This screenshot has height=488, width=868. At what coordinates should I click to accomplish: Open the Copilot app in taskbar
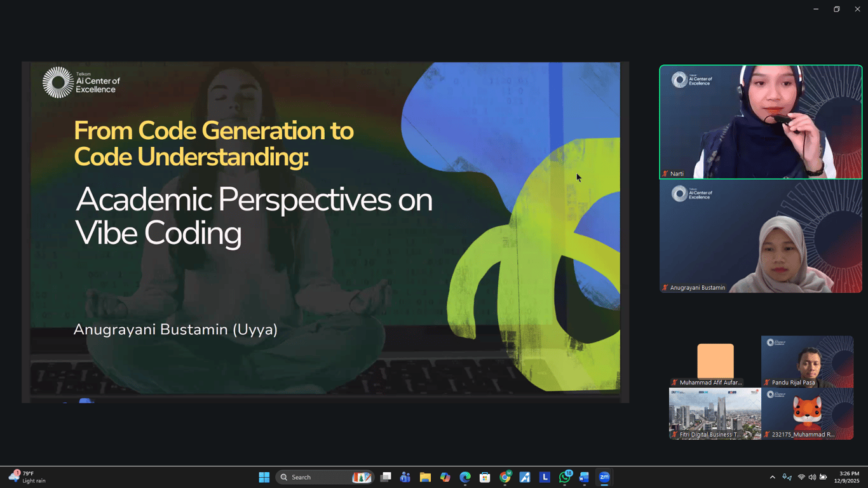pyautogui.click(x=445, y=477)
